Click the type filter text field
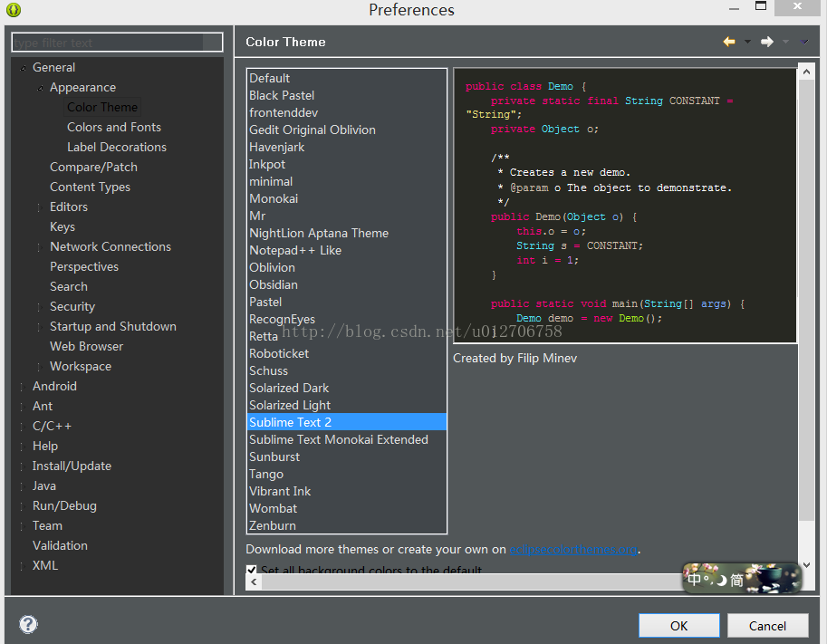 (x=117, y=43)
